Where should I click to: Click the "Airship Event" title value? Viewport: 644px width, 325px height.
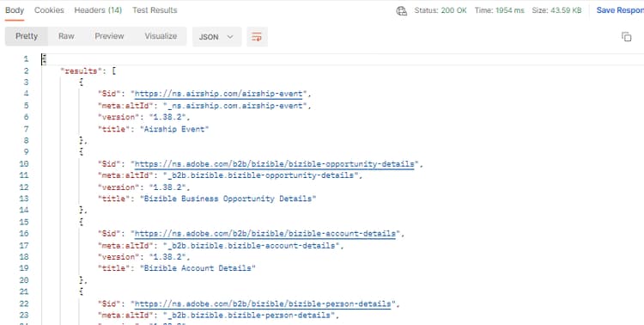[x=175, y=129]
